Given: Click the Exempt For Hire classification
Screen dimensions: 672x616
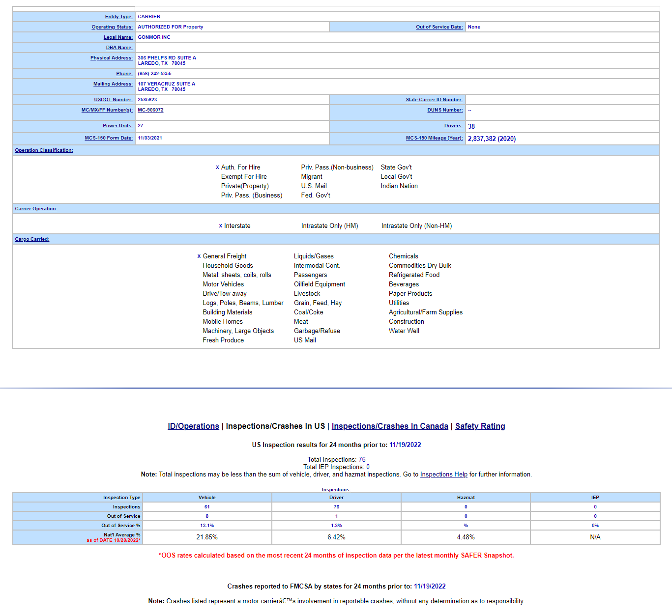Looking at the screenshot, I should 244,177.
